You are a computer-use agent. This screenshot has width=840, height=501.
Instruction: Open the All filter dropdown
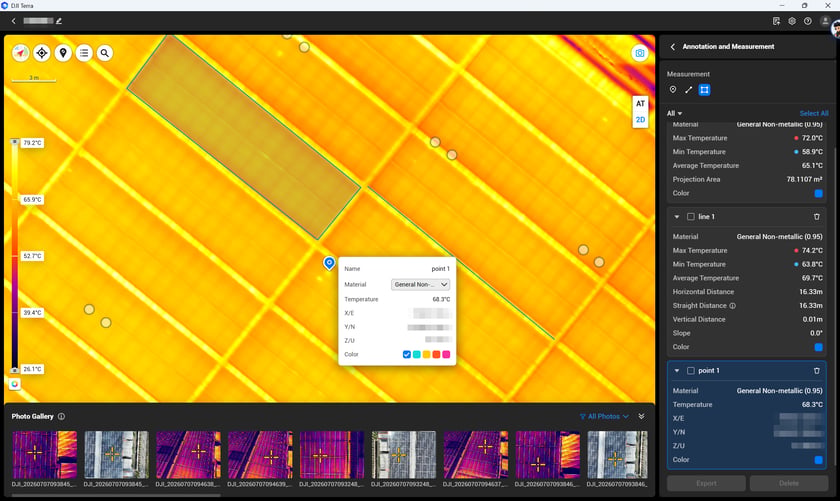674,113
